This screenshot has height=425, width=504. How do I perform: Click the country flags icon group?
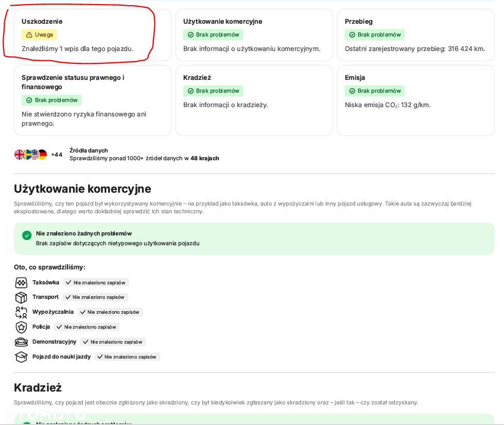30,155
